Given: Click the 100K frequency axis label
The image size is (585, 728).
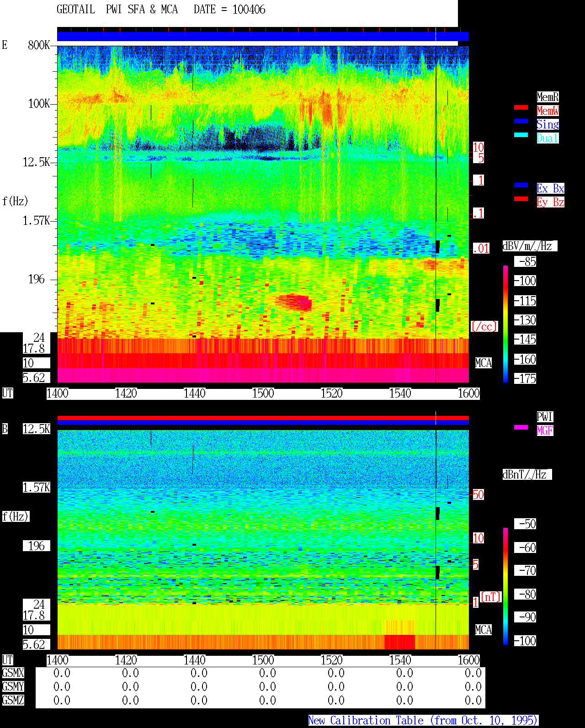Looking at the screenshot, I should pos(39,103).
